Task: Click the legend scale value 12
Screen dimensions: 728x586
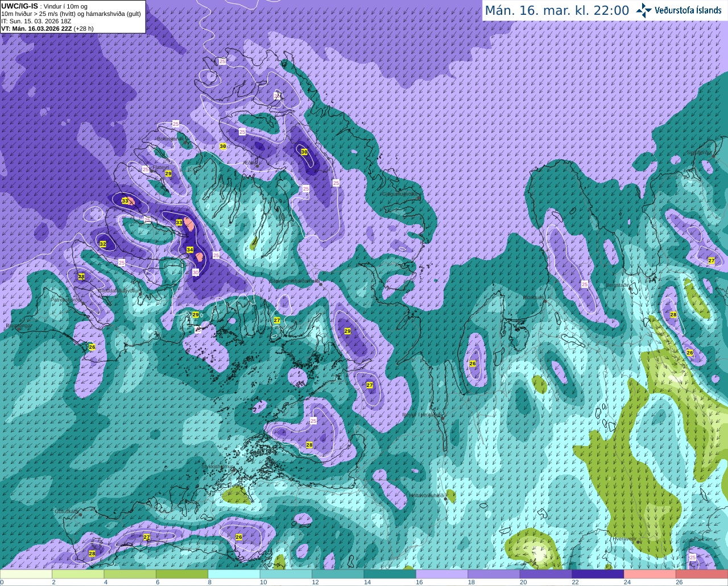Action: pyautogui.click(x=315, y=582)
